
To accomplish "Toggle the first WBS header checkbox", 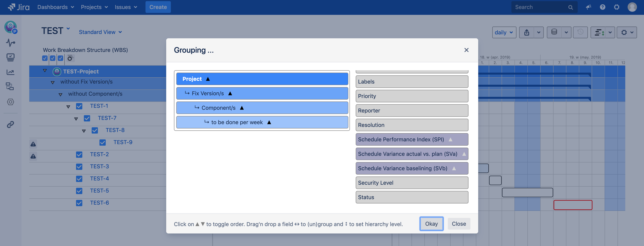I will 45,58.
